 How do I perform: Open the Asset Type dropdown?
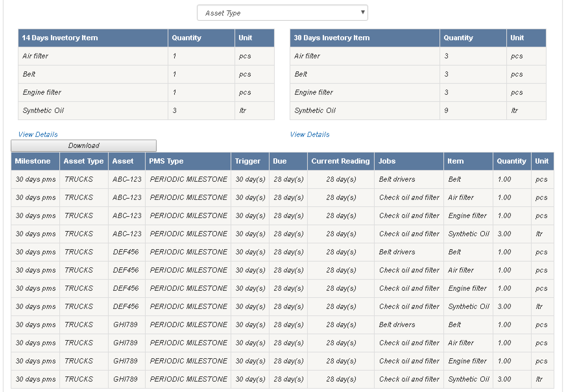coord(282,13)
